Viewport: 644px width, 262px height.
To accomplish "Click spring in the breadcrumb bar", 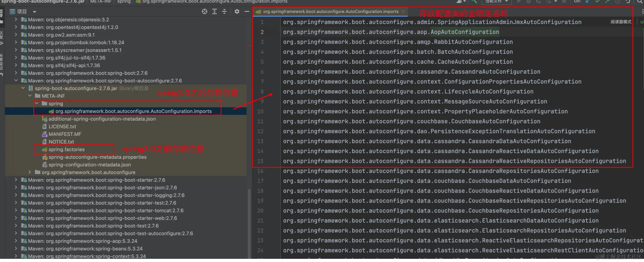I will tap(124, 1).
